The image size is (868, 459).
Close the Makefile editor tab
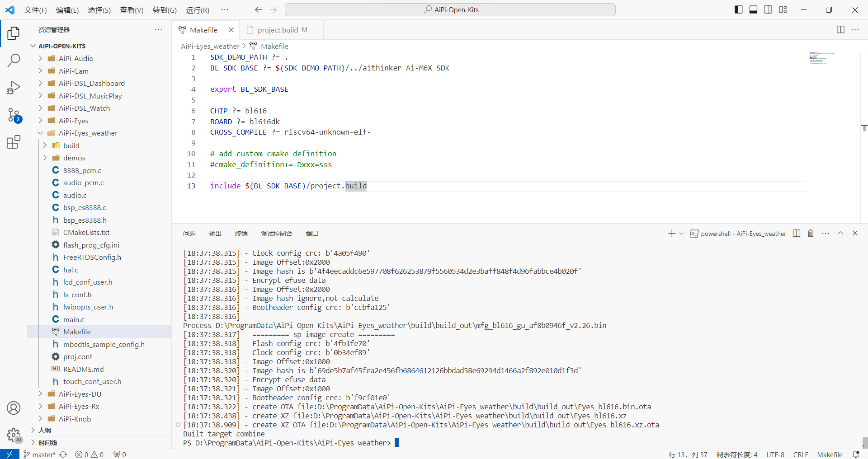231,30
